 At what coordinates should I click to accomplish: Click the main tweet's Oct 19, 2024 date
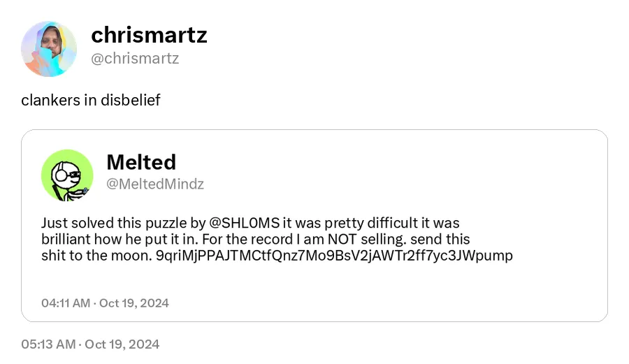[122, 344]
